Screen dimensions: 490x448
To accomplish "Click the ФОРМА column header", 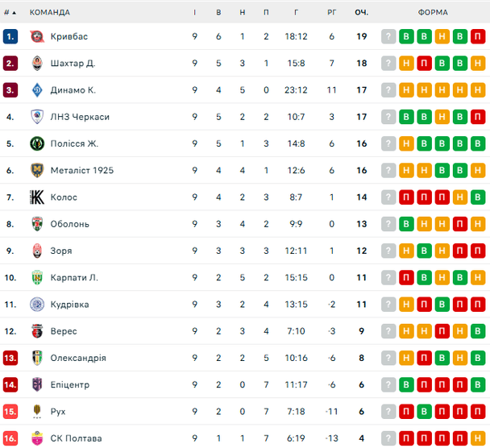I will 434,12.
